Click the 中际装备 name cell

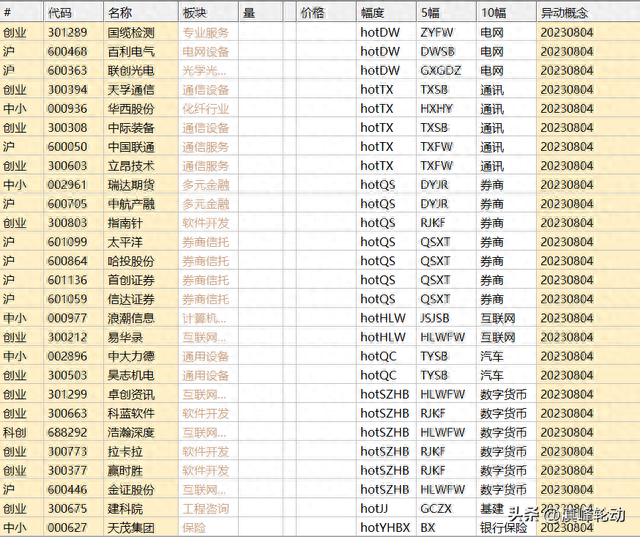[x=131, y=128]
